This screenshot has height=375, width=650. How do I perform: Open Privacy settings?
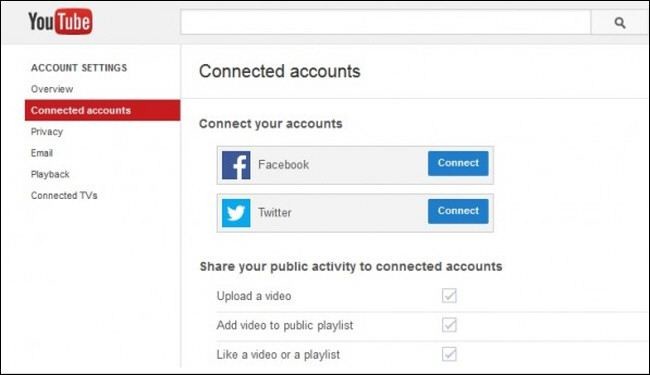coord(47,132)
